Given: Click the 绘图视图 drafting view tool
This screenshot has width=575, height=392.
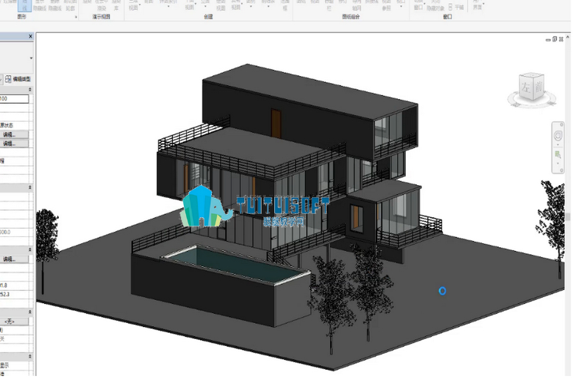Looking at the screenshot, I should pyautogui.click(x=221, y=5).
